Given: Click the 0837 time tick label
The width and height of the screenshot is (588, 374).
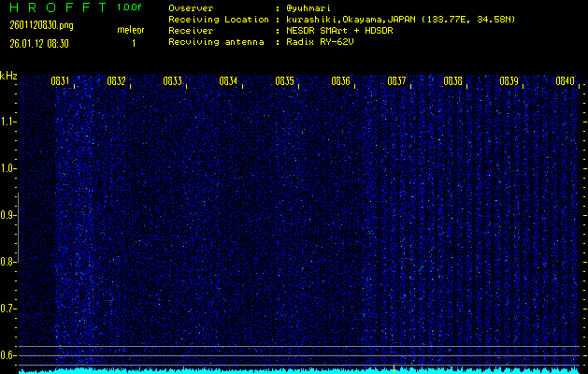Looking at the screenshot, I should point(396,81).
